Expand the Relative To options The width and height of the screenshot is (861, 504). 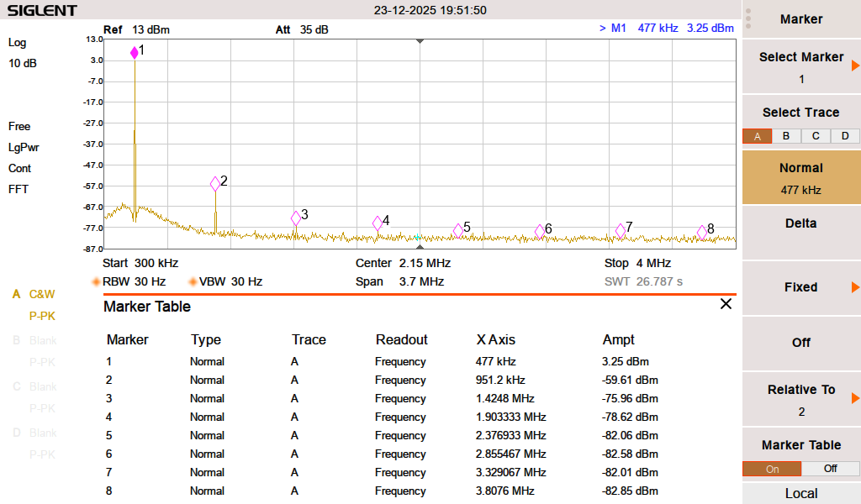[801, 399]
